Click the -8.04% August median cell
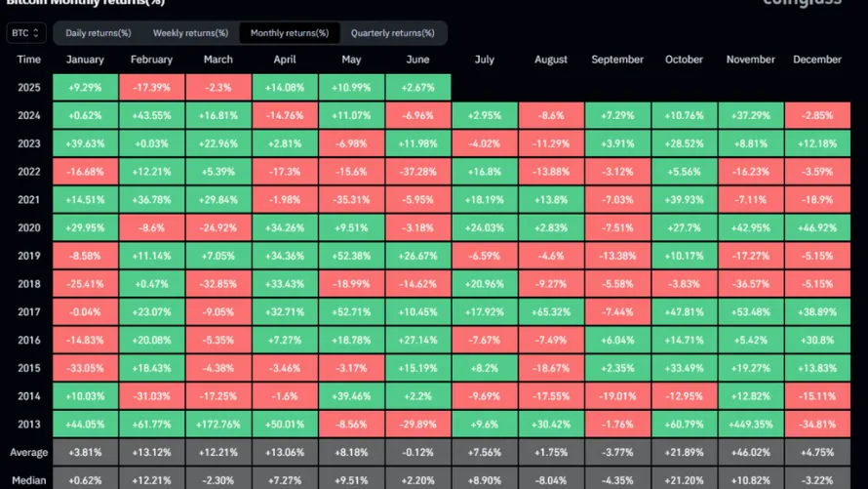868x489 pixels. pyautogui.click(x=551, y=479)
